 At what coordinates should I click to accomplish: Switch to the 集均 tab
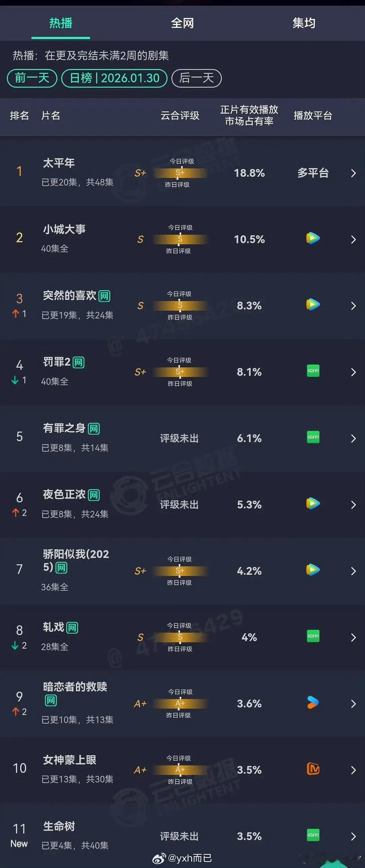tap(303, 23)
